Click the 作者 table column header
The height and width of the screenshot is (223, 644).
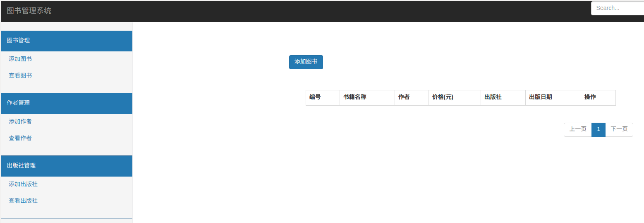pos(412,97)
